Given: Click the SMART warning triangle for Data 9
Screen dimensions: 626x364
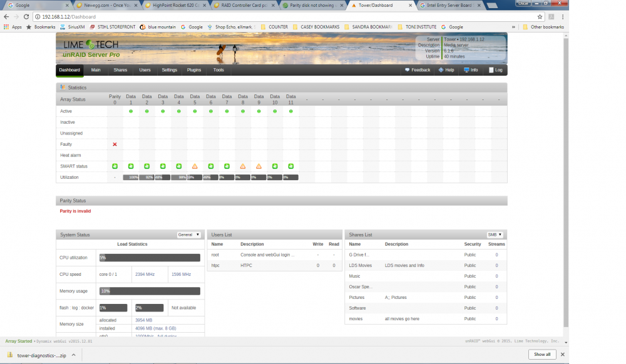Looking at the screenshot, I should 259,166.
